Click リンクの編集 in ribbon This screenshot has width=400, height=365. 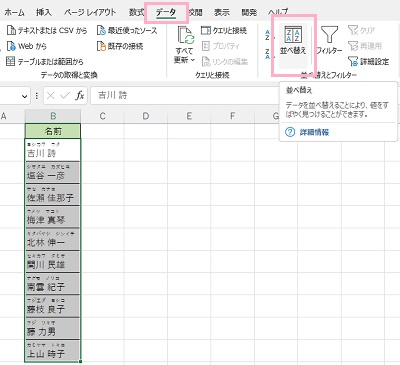[225, 61]
